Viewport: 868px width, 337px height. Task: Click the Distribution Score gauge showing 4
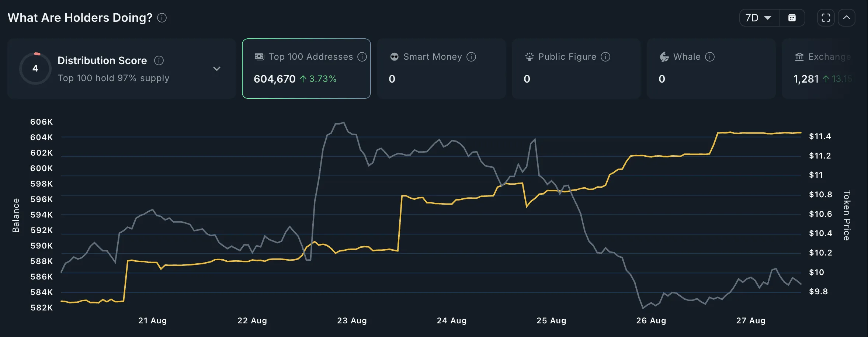tap(35, 69)
